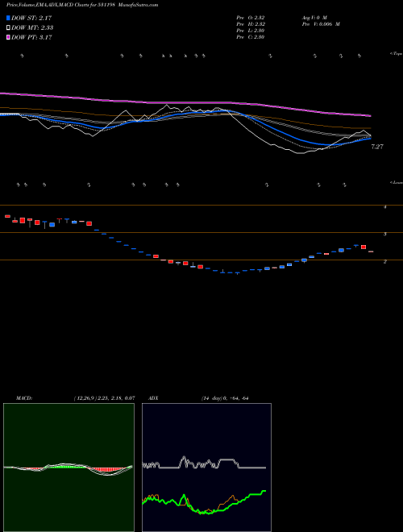Screen dimensions: 403x532
Task: Click the ADX (14 day) values text
Action: tap(225, 398)
